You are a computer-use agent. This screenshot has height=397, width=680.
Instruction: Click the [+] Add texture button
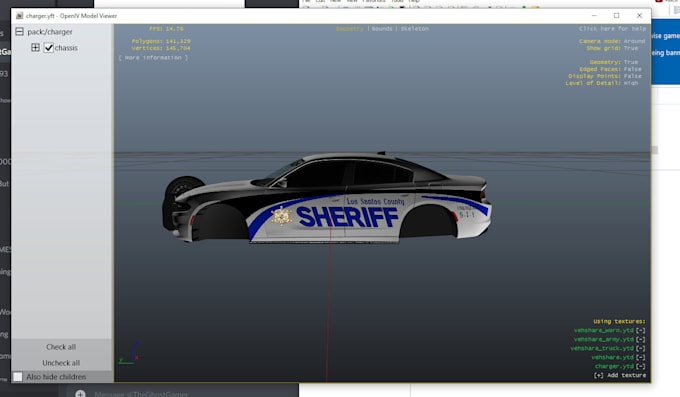tap(620, 375)
